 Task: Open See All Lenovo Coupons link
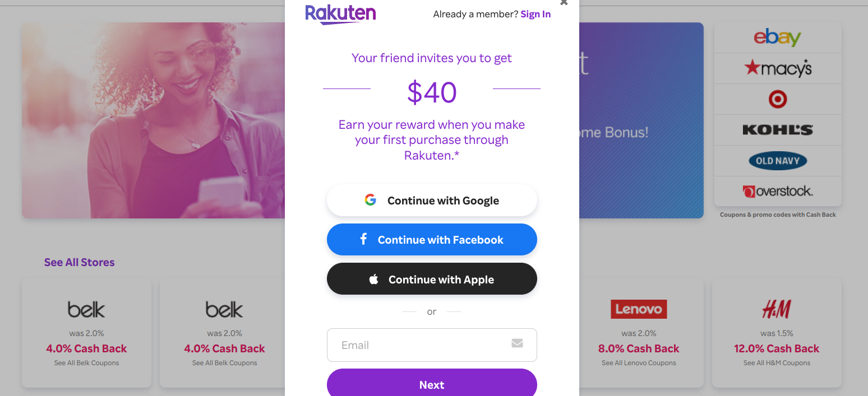click(639, 363)
